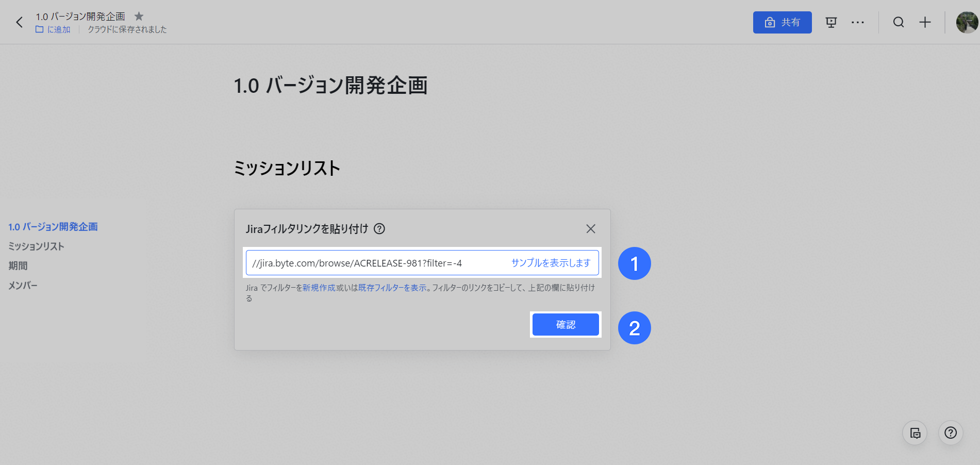980x465 pixels.
Task: Open the three-dots more options menu
Action: (x=858, y=22)
